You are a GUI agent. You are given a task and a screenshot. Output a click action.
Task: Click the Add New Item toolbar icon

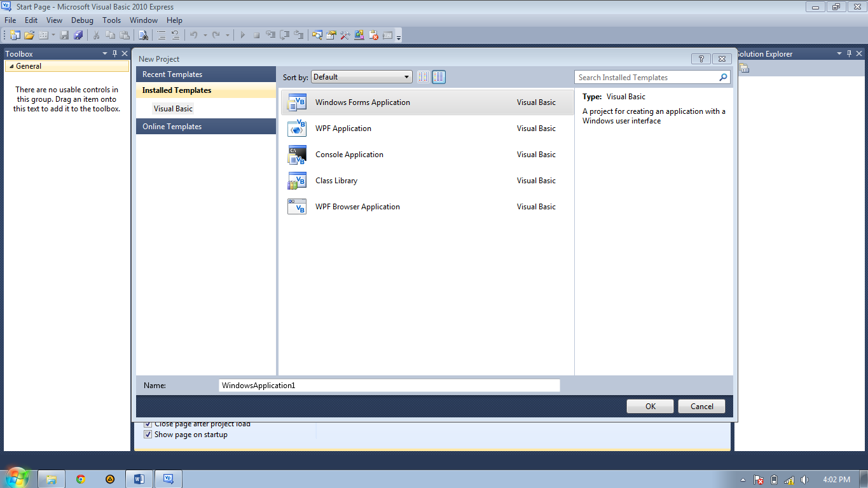coord(43,35)
